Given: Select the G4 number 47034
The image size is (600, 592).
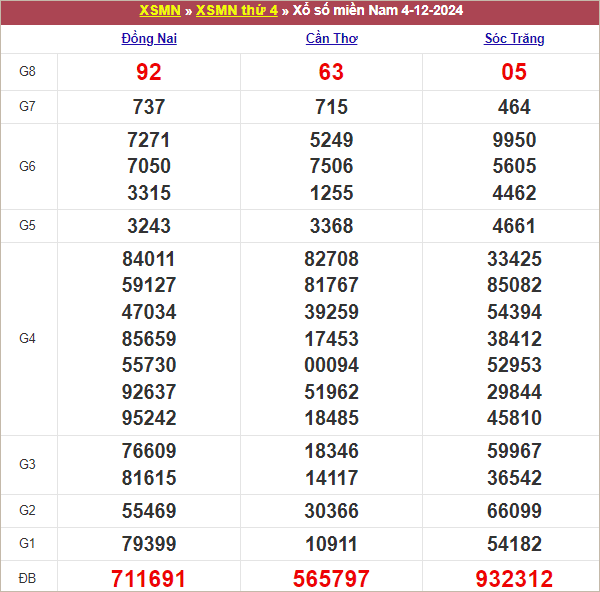Looking at the screenshot, I should pos(149,312).
